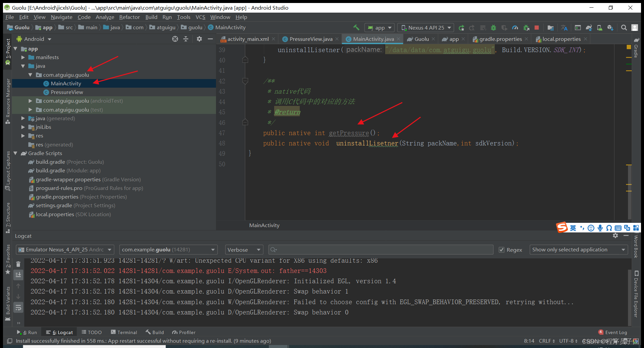Open Logcat panel settings gear
Image resolution: width=644 pixels, height=348 pixels.
(615, 235)
